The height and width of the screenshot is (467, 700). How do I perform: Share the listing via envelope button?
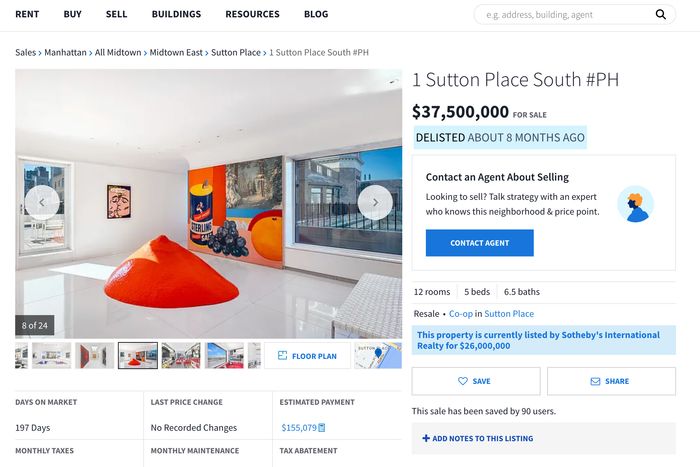pyautogui.click(x=611, y=381)
